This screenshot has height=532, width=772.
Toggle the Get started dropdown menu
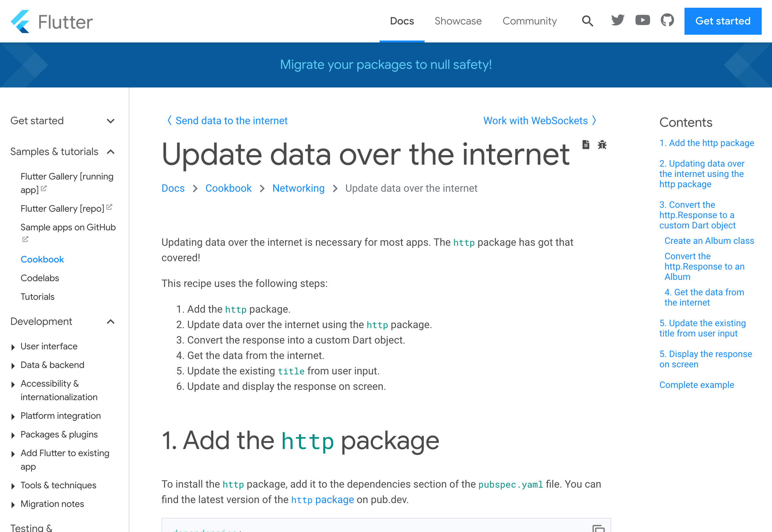[x=110, y=121]
